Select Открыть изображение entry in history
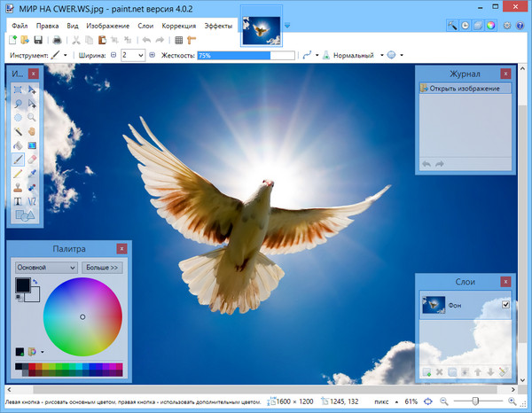This screenshot has width=532, height=413. pos(465,89)
